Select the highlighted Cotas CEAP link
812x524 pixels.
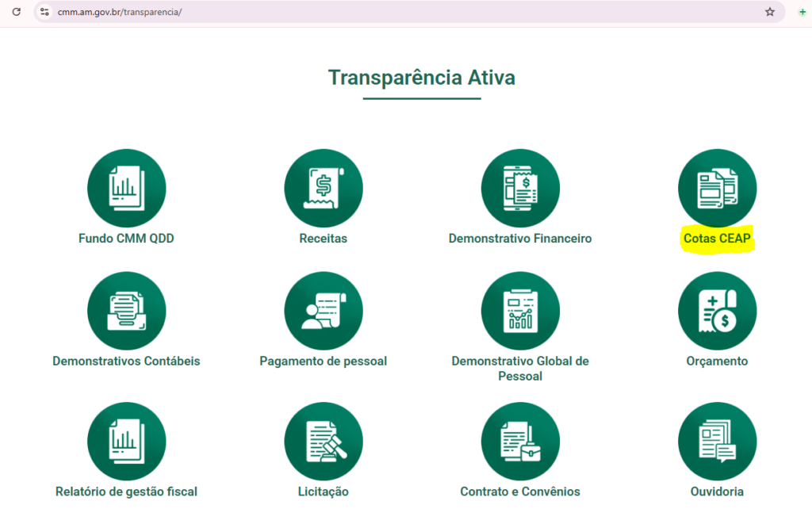(717, 239)
